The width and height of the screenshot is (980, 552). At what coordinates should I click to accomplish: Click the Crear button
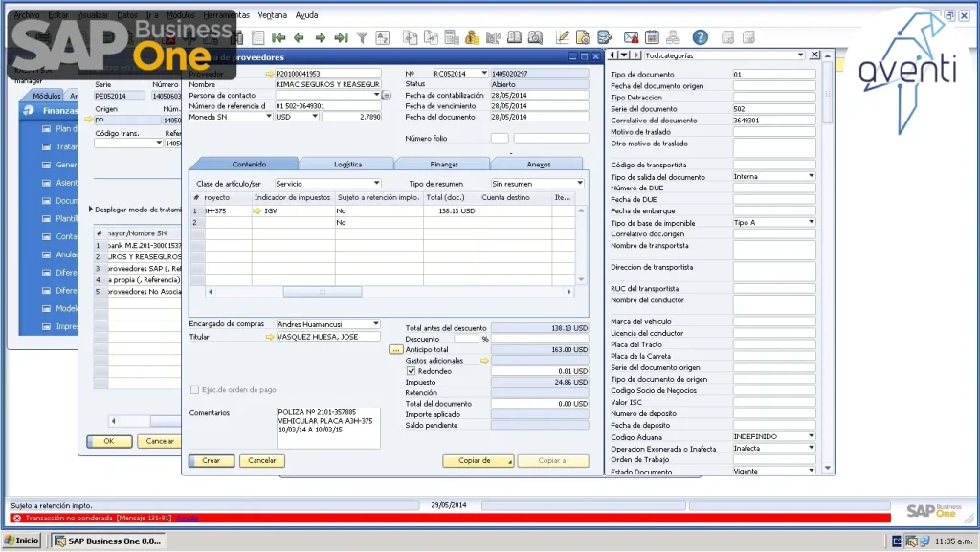(212, 461)
